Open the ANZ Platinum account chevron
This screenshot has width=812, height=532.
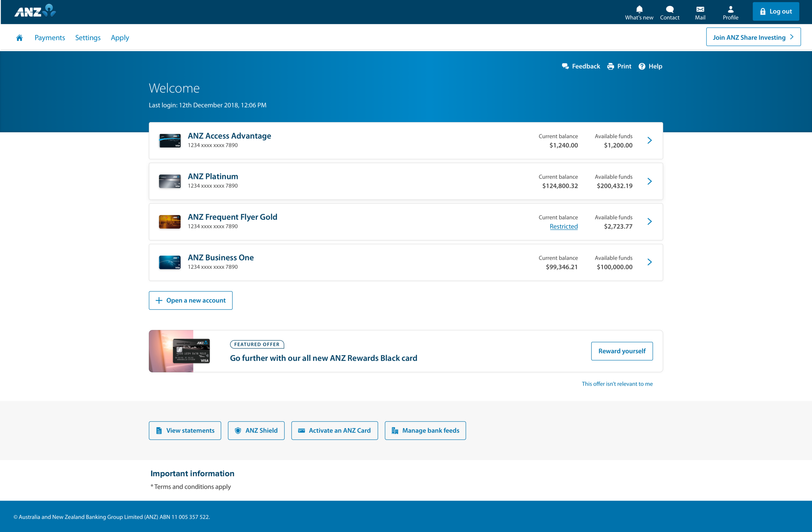coord(650,181)
